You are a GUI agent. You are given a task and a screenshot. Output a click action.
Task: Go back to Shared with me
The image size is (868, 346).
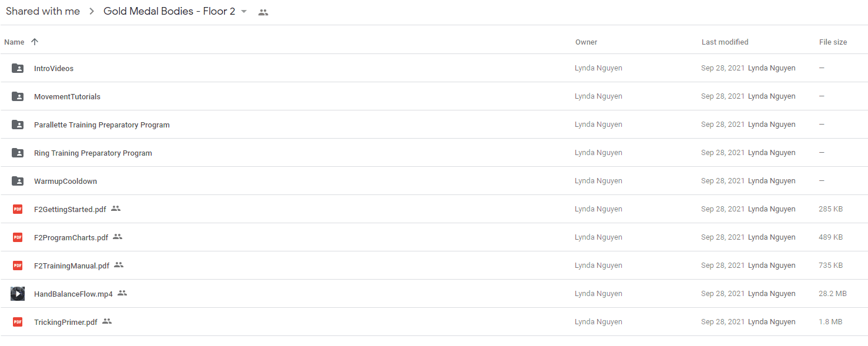click(x=43, y=12)
